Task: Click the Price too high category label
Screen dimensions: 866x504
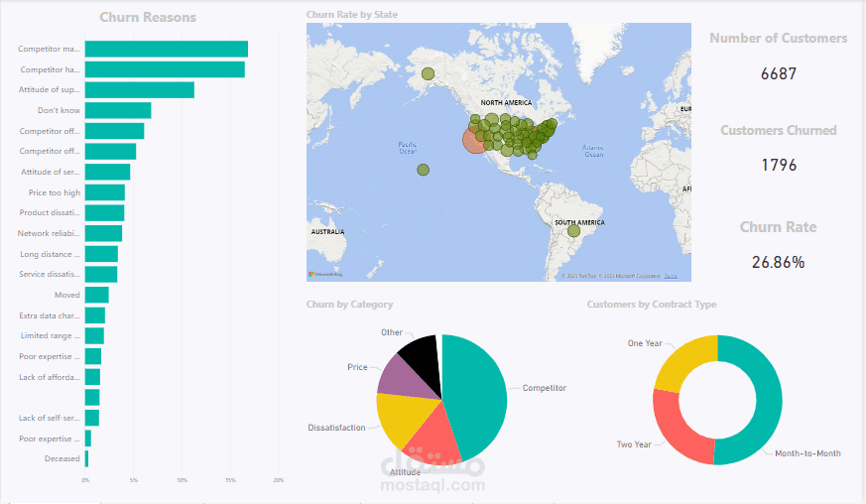Action: coord(55,192)
